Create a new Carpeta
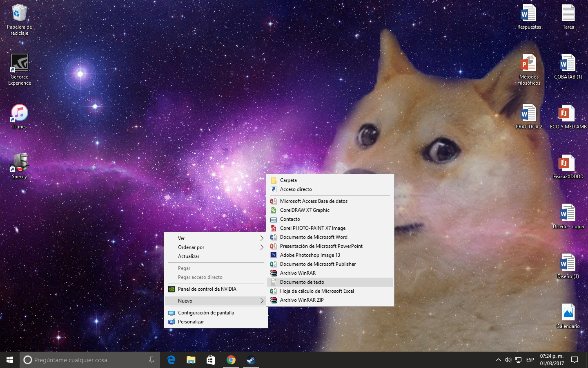The width and height of the screenshot is (588, 368). (330, 180)
